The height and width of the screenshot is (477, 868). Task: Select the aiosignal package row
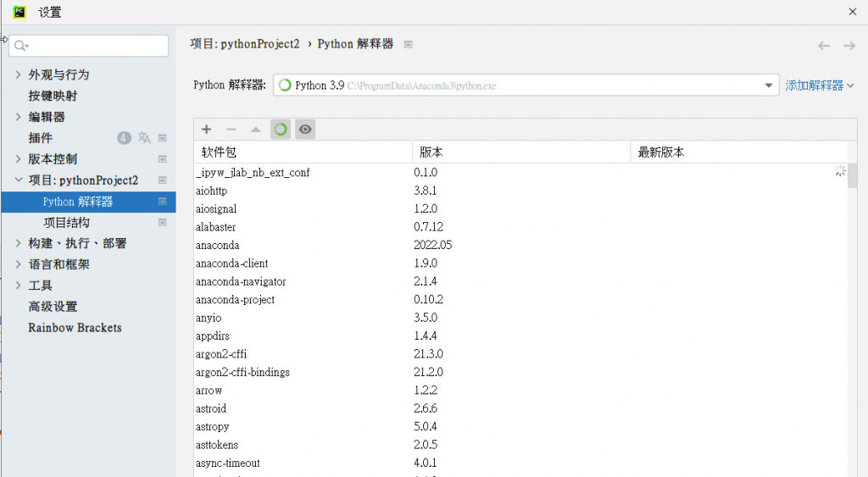pos(520,209)
